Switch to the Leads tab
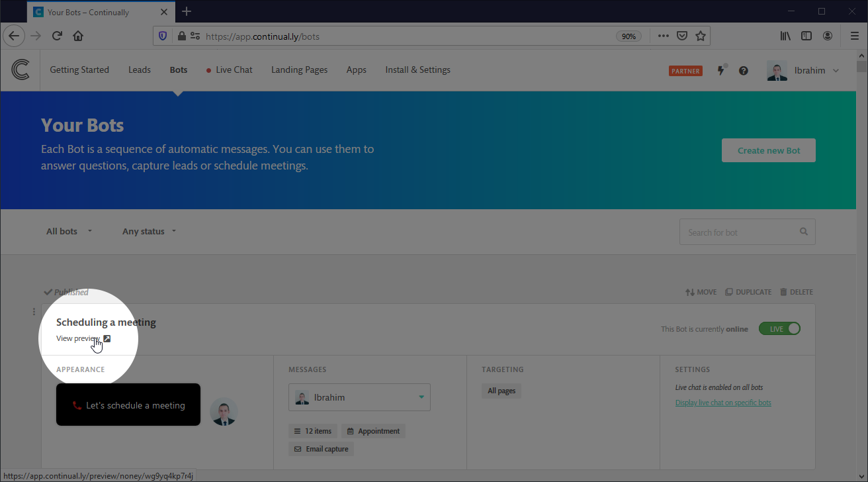 coord(139,70)
